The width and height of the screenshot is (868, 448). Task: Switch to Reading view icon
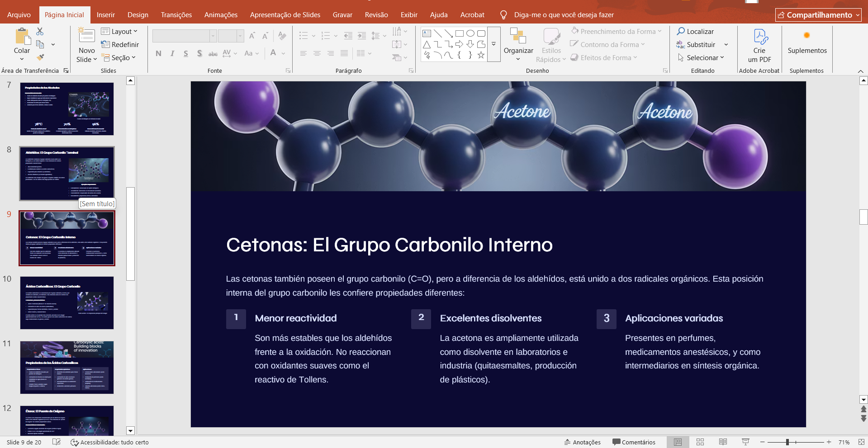click(x=723, y=442)
